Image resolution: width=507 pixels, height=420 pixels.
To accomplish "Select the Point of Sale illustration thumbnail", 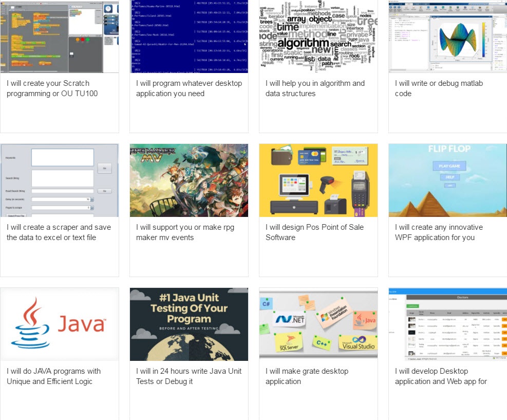I will click(x=318, y=180).
